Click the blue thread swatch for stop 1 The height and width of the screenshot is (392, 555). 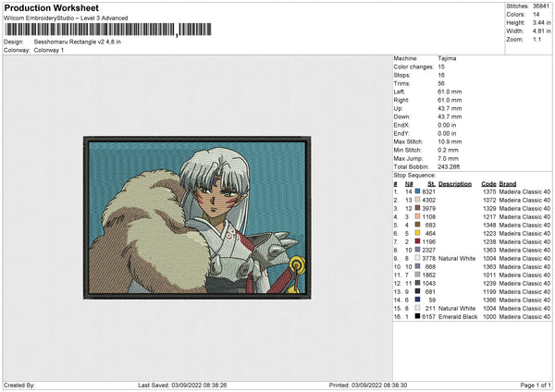418,190
